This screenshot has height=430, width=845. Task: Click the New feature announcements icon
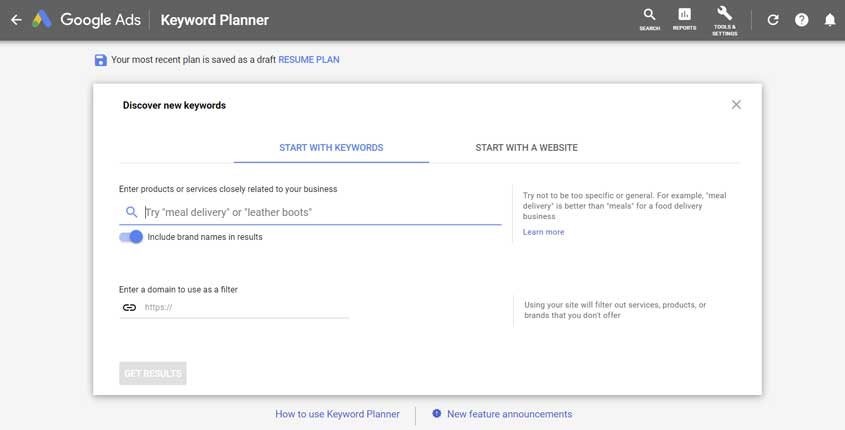coord(437,413)
